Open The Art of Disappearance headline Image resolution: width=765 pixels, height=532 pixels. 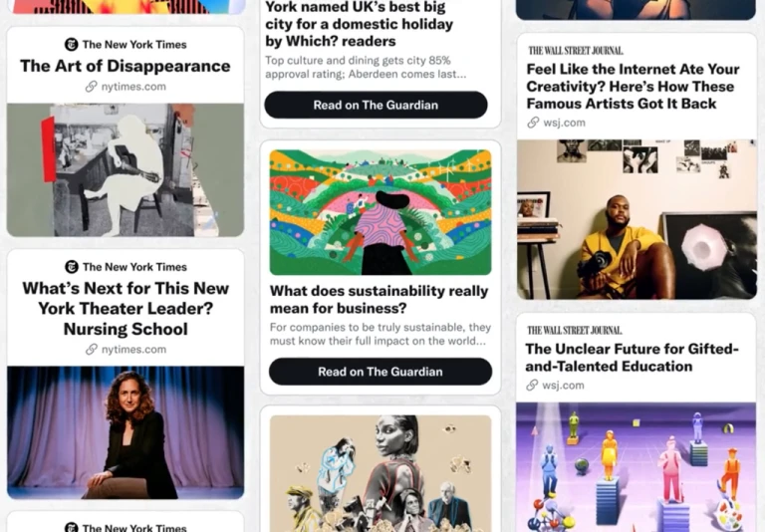tap(126, 66)
